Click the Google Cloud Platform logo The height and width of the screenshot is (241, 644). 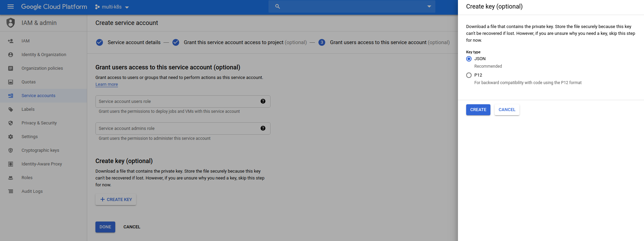(54, 6)
